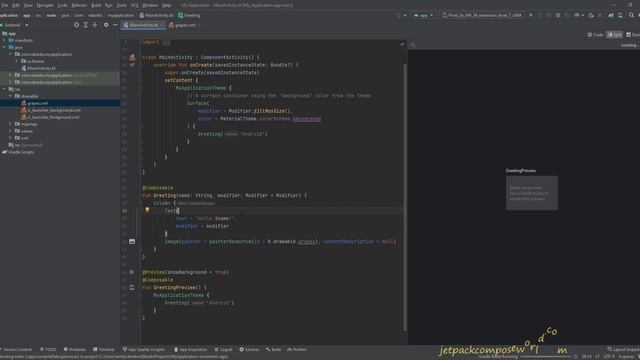Open the VCS menu
The width and height of the screenshot is (640, 360).
pos(134,5)
